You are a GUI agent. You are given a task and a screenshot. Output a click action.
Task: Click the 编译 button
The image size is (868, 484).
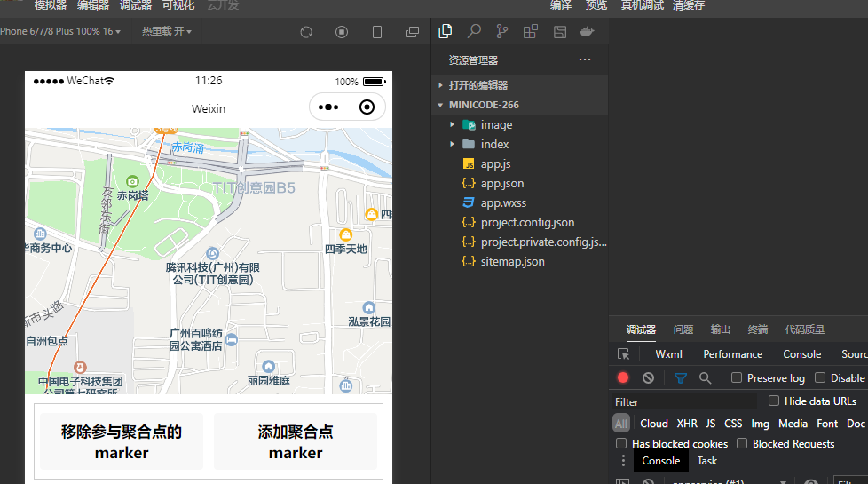pos(561,5)
